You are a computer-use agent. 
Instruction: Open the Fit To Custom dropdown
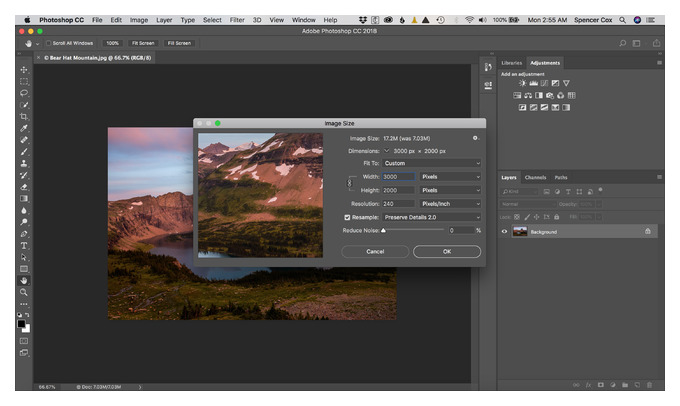click(x=432, y=164)
